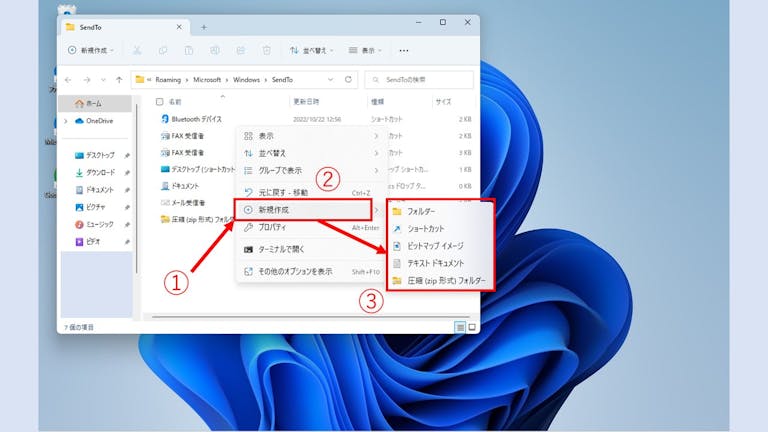Choose 元に戻す - 移動 in context menu
The height and width of the screenshot is (432, 768).
(312, 192)
